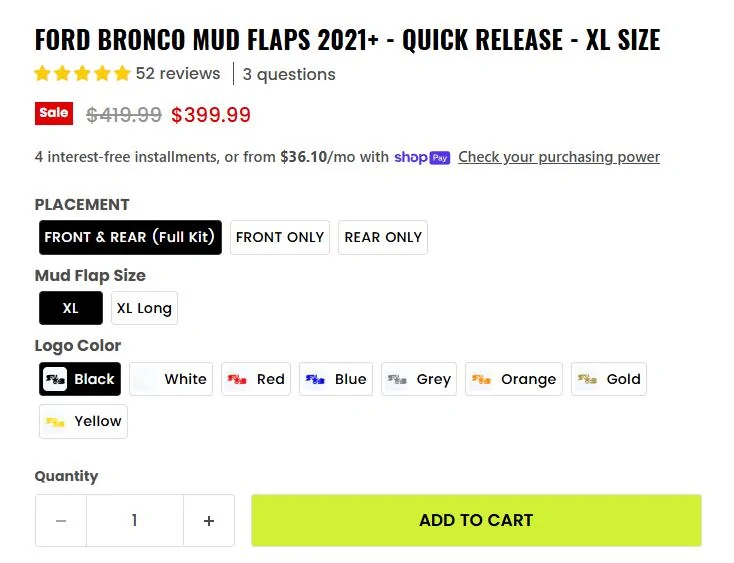Click the Shop Pay logo
The height and width of the screenshot is (563, 734).
422,157
